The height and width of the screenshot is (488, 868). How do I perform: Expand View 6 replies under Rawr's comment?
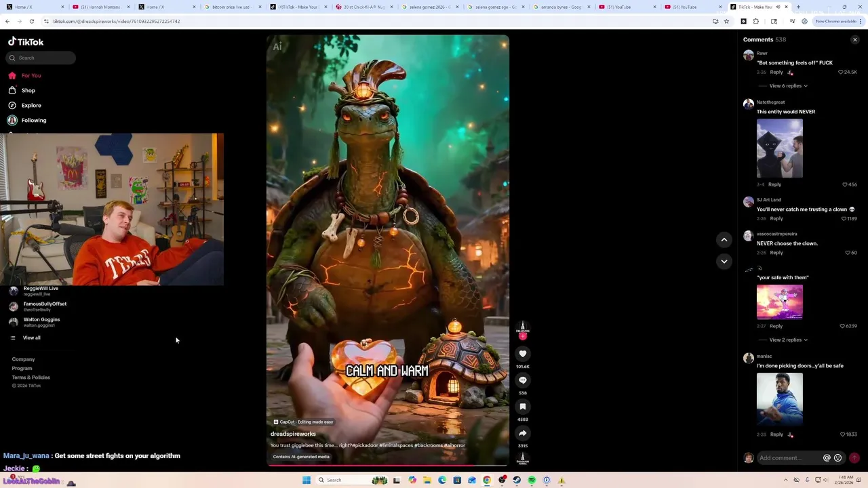(788, 86)
